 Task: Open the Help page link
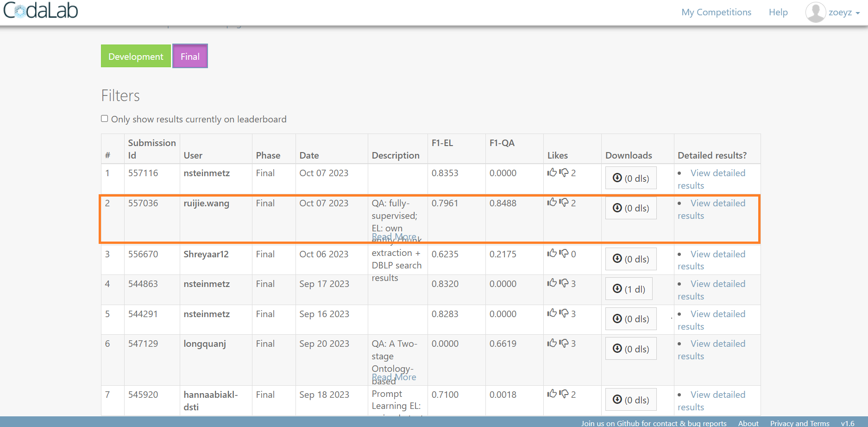(x=778, y=12)
